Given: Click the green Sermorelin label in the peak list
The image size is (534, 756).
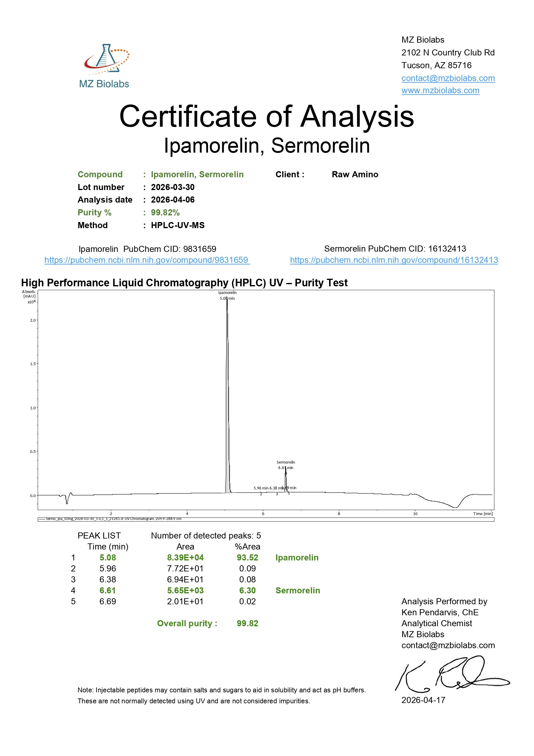Looking at the screenshot, I should [298, 591].
